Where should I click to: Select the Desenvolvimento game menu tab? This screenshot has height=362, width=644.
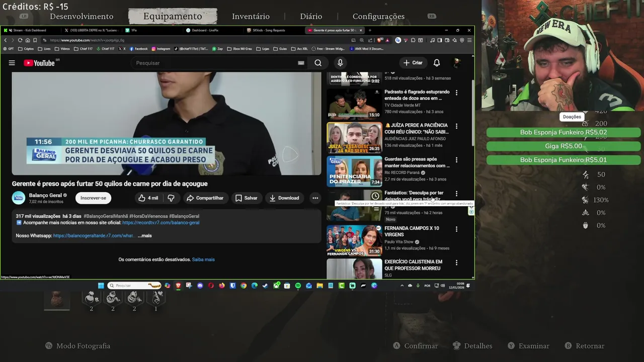coord(82,17)
